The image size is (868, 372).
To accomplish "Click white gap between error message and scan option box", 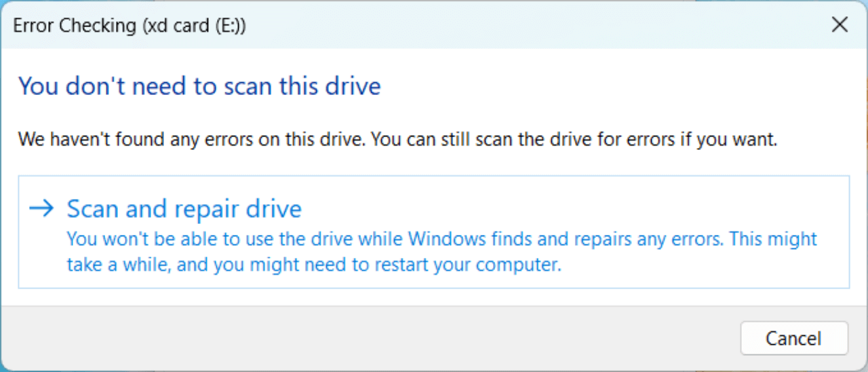I will point(434,163).
